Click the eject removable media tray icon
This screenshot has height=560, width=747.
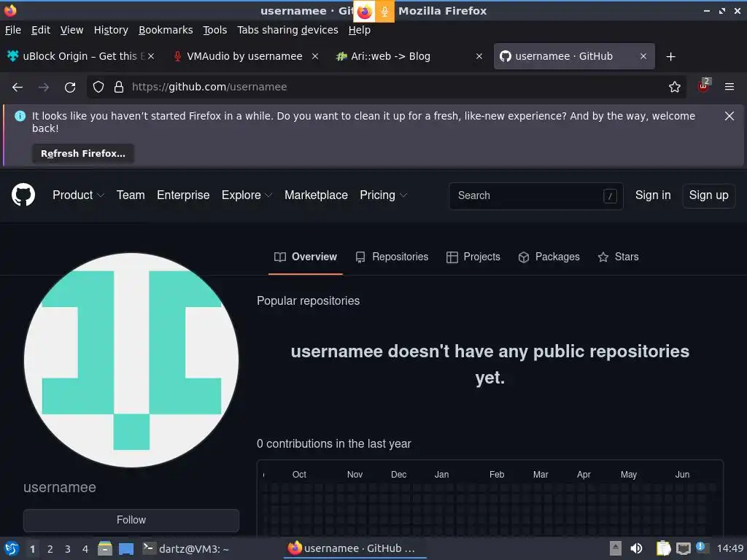(616, 548)
